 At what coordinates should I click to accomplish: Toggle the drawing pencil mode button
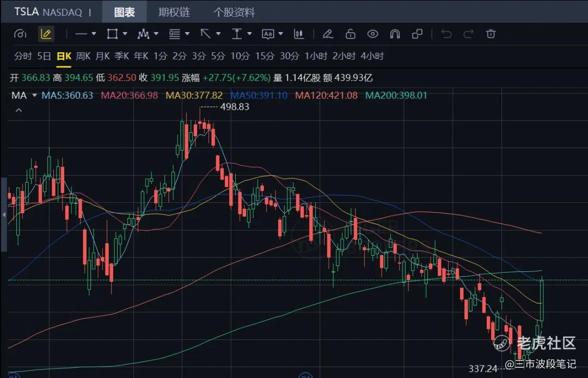(46, 34)
